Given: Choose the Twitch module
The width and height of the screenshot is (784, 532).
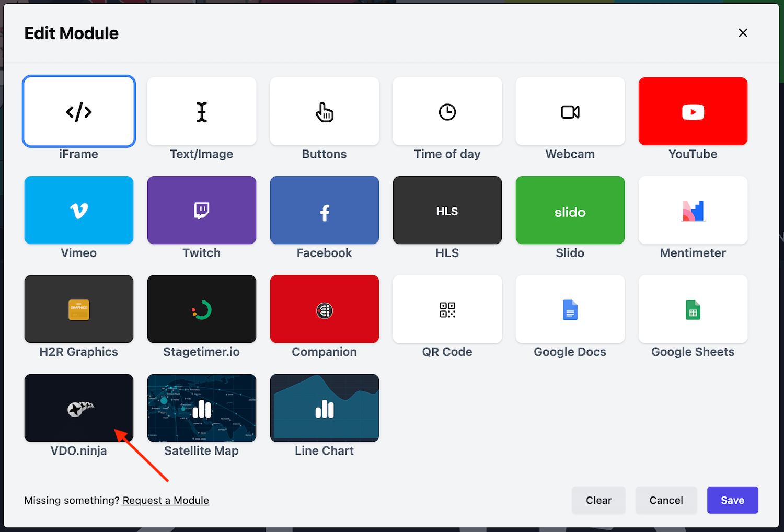Looking at the screenshot, I should click(x=201, y=210).
